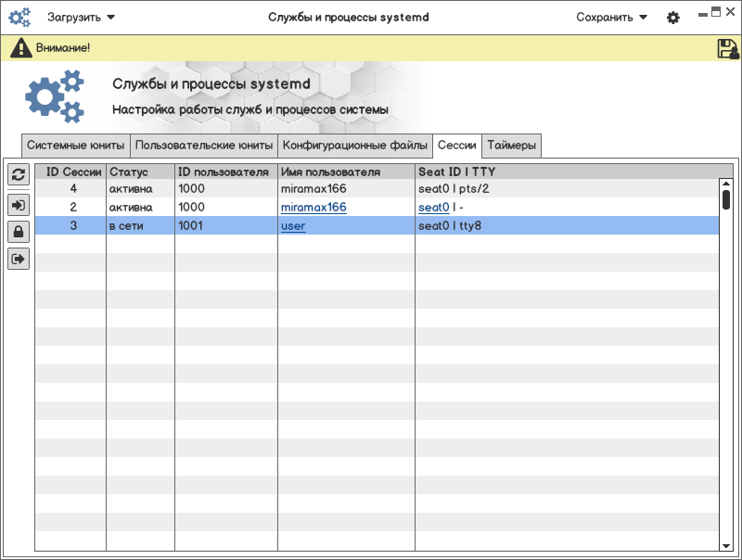Image resolution: width=742 pixels, height=560 pixels.
Task: Click the warning triangle icon
Action: pos(20,48)
